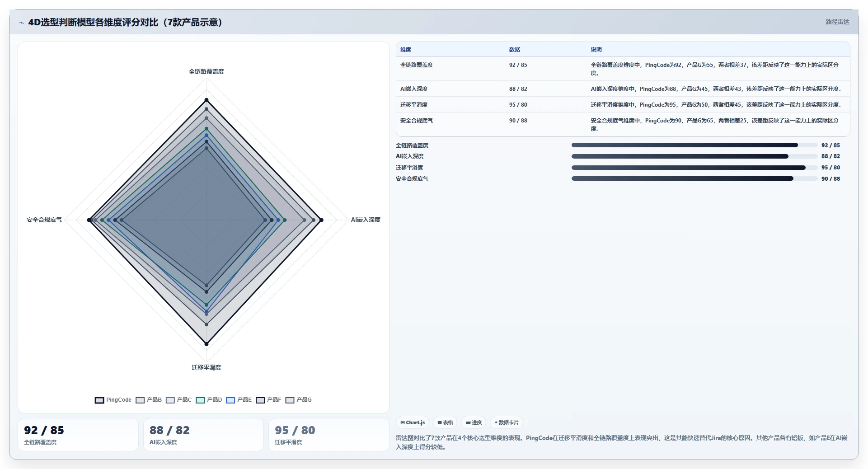
Task: Click the 全链路覆盖度 progress bar
Action: pyautogui.click(x=694, y=145)
